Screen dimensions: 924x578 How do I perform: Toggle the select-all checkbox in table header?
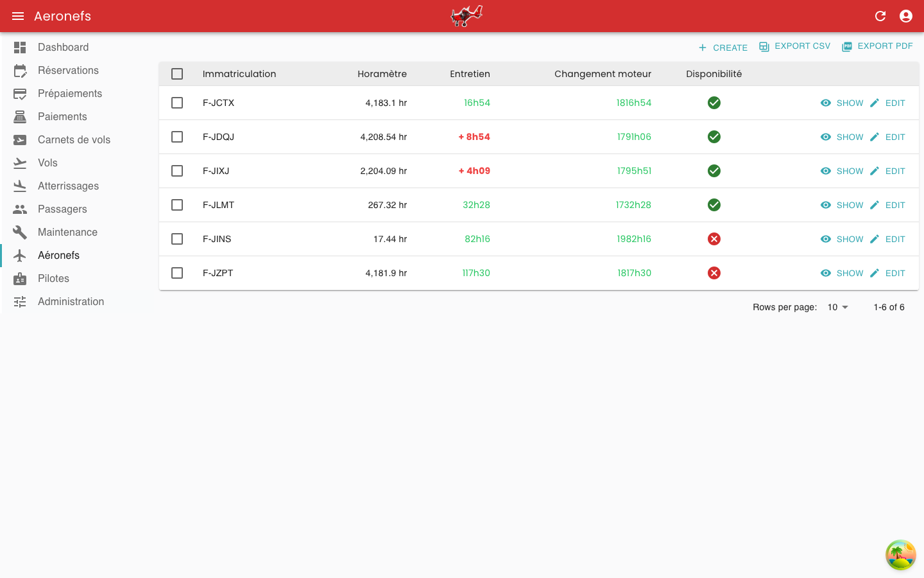pos(177,74)
